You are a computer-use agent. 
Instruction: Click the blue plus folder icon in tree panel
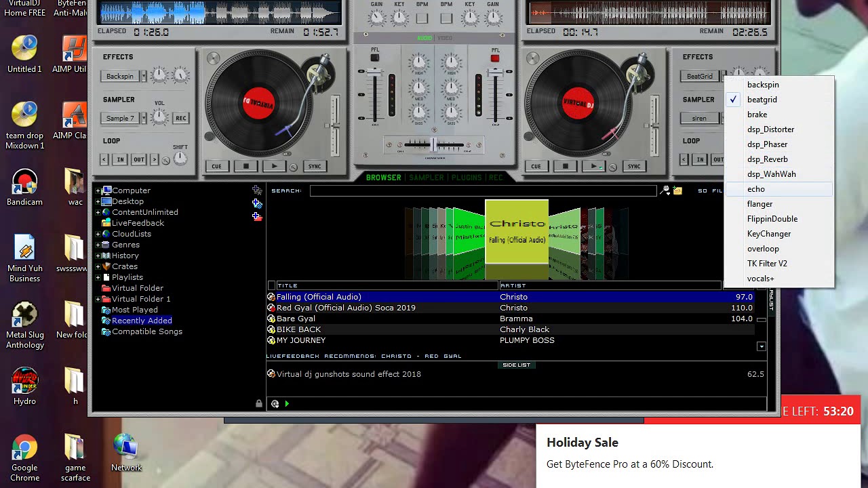coord(256,203)
